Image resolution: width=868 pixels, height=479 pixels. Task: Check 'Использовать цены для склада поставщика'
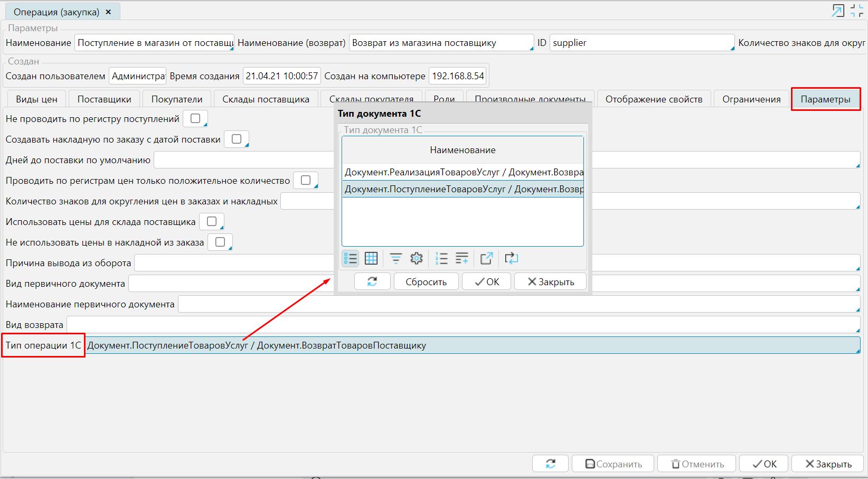(x=212, y=222)
